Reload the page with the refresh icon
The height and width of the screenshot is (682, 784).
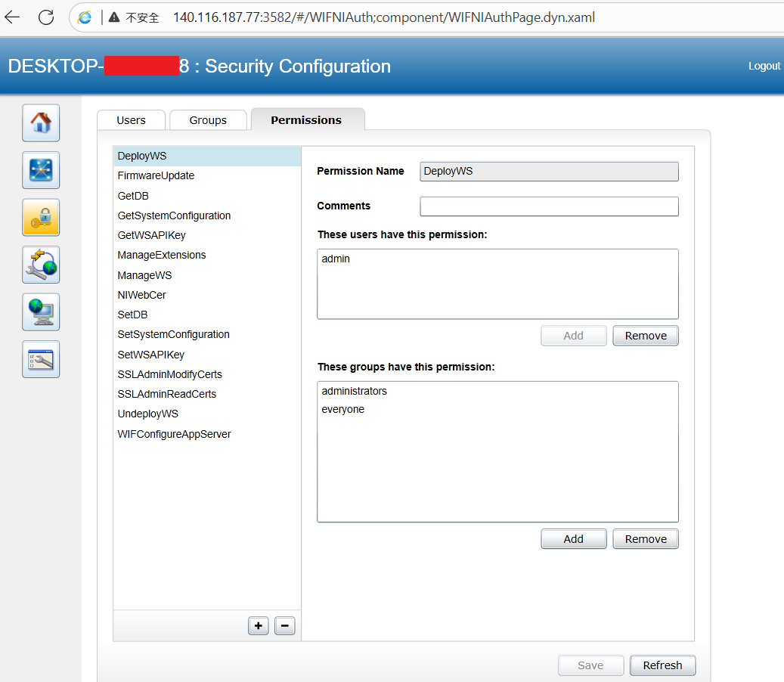(46, 17)
